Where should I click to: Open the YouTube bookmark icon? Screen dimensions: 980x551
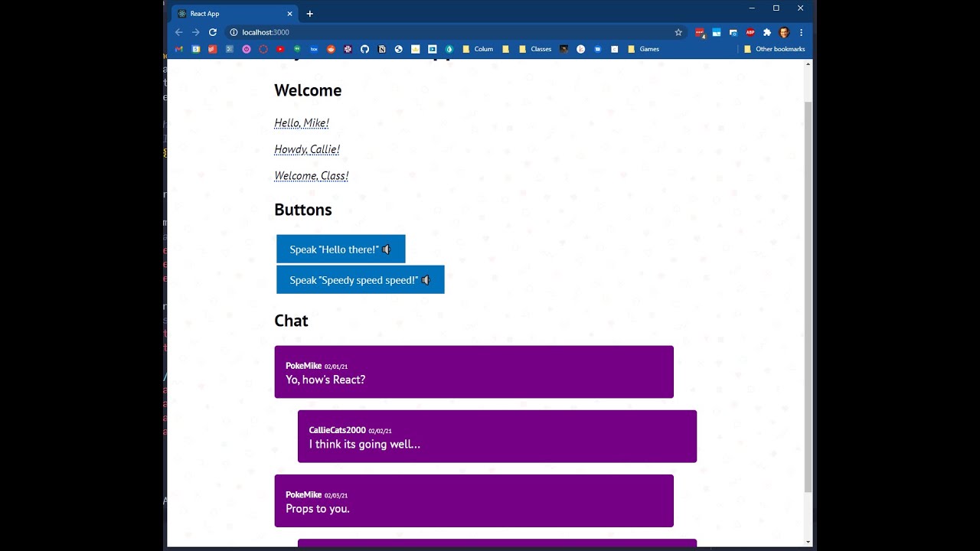click(x=280, y=49)
